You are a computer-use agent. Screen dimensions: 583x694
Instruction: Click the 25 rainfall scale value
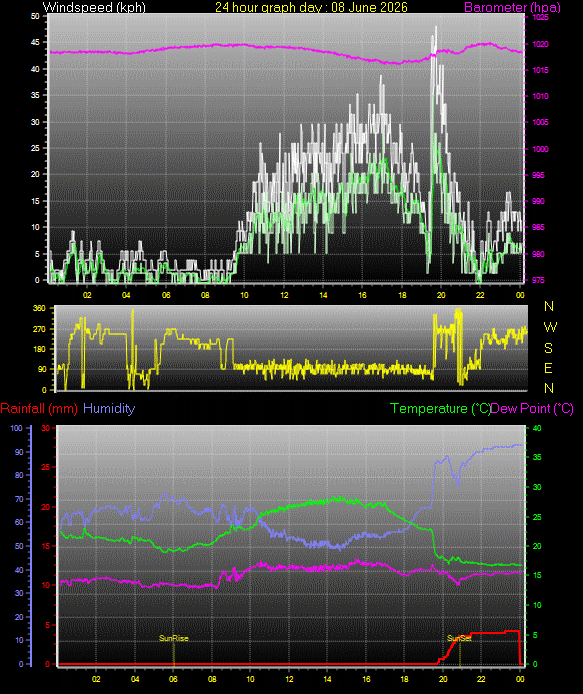(x=45, y=467)
